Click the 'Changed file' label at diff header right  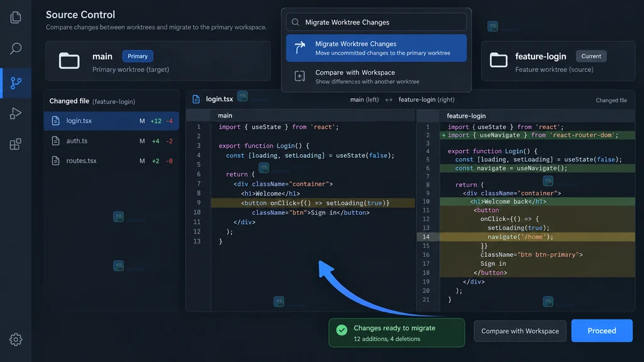coord(611,100)
